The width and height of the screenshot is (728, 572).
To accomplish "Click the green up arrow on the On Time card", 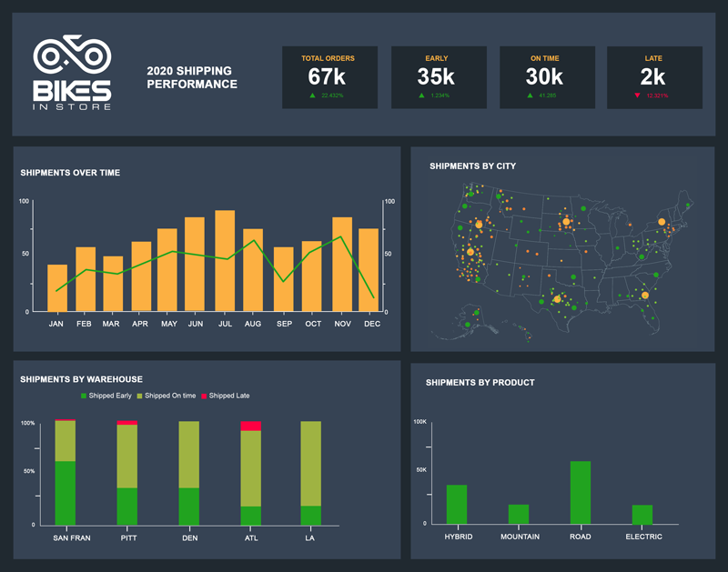I will pyautogui.click(x=532, y=94).
